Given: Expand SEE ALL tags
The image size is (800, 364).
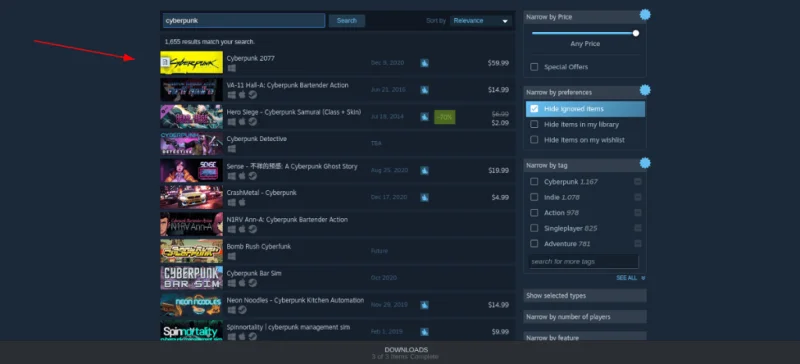Looking at the screenshot, I should tap(631, 278).
